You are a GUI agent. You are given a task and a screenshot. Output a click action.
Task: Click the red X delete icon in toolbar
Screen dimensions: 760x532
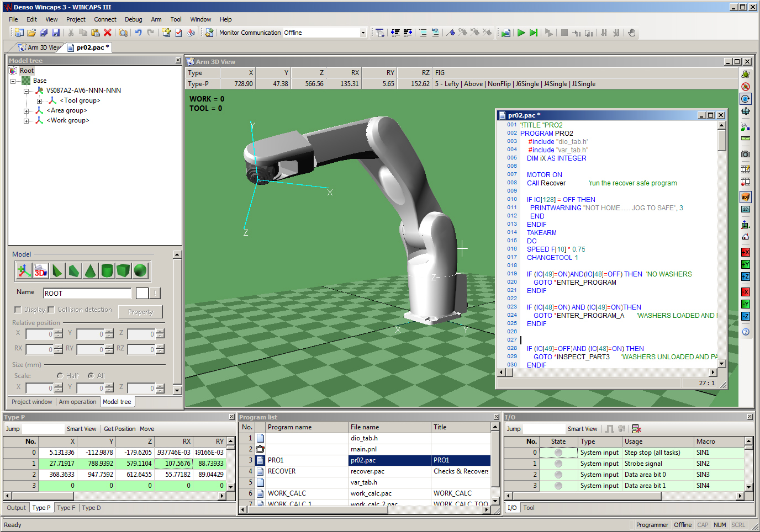[108, 33]
